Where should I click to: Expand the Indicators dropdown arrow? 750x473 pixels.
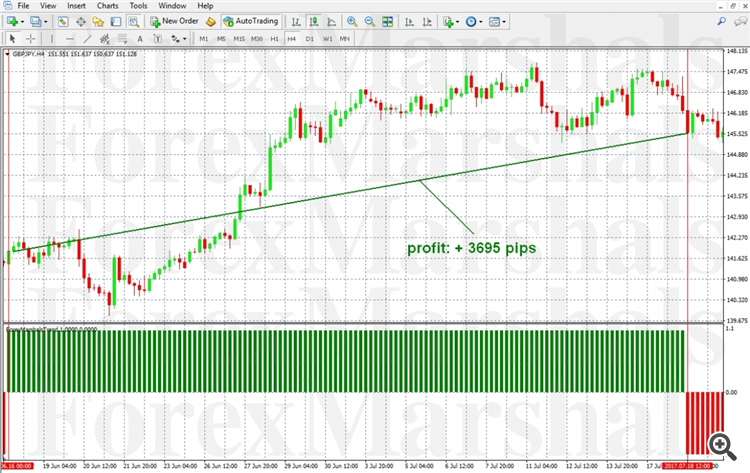tap(458, 22)
